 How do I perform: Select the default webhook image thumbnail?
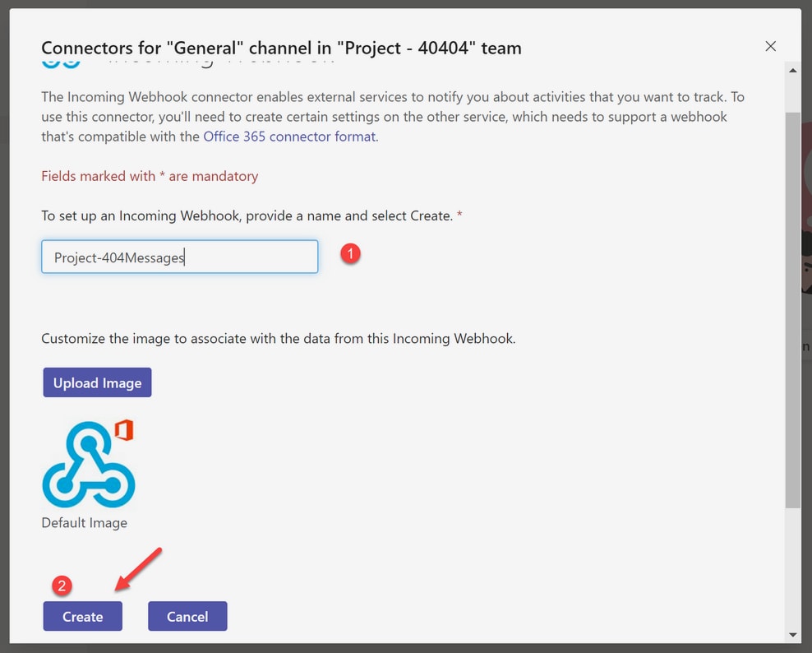[89, 464]
